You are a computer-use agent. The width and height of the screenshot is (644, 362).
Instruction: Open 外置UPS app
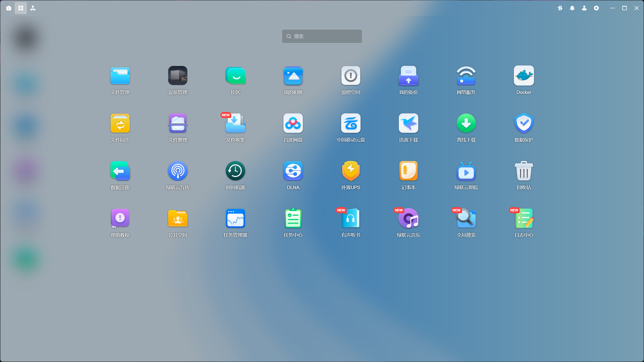(x=350, y=171)
